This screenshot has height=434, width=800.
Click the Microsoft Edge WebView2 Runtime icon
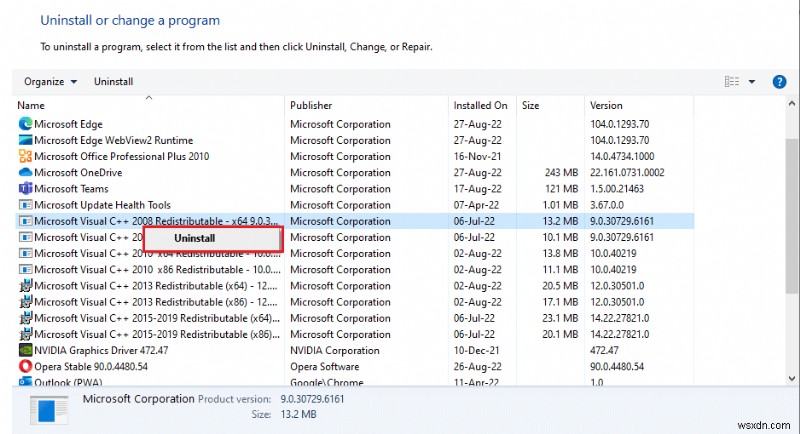click(25, 140)
